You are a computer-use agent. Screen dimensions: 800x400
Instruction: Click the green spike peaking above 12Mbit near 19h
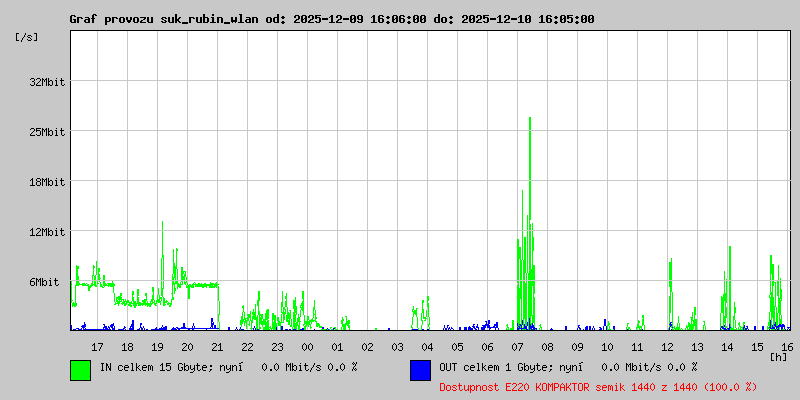pos(162,263)
